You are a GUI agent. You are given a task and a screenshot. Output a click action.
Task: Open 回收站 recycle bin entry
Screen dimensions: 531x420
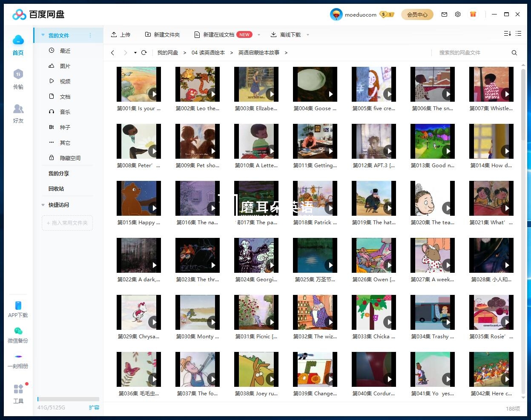56,189
